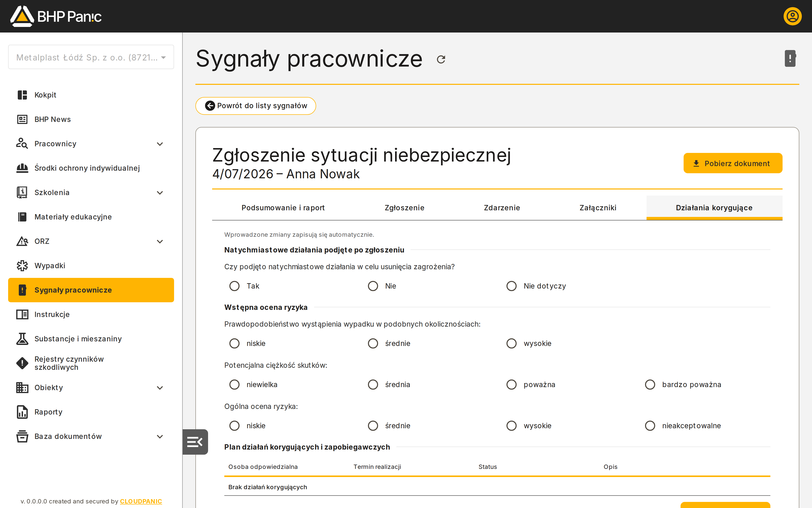
Task: Set accident probability to niskie
Action: [234, 343]
